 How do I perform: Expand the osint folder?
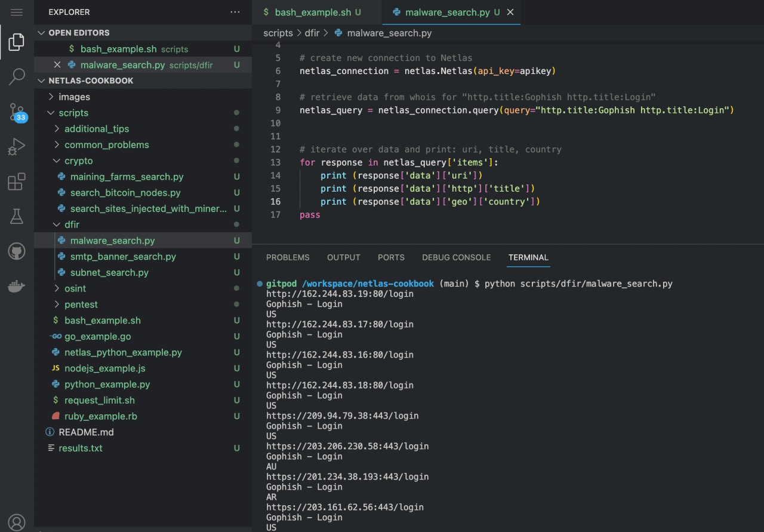pos(143,288)
